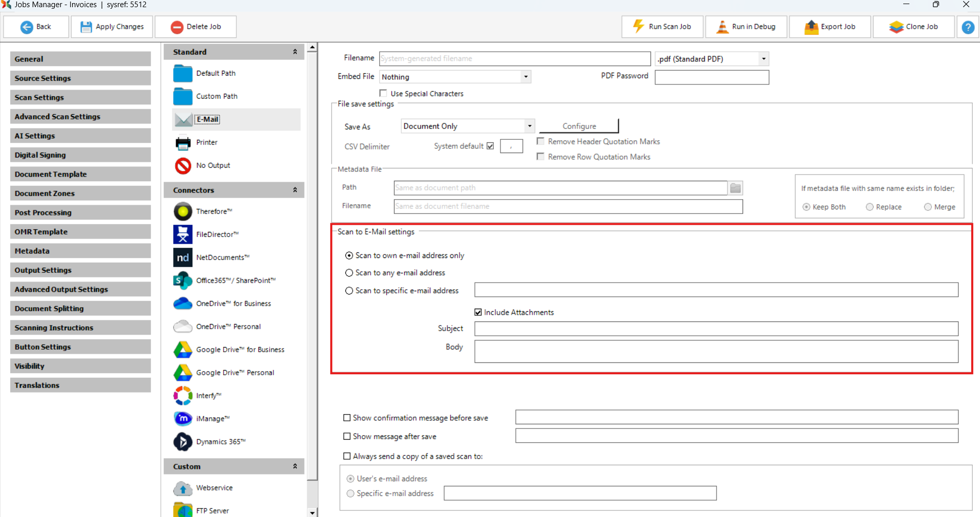Click the Apply Changes button
Image resolution: width=980 pixels, height=517 pixels.
pyautogui.click(x=112, y=27)
